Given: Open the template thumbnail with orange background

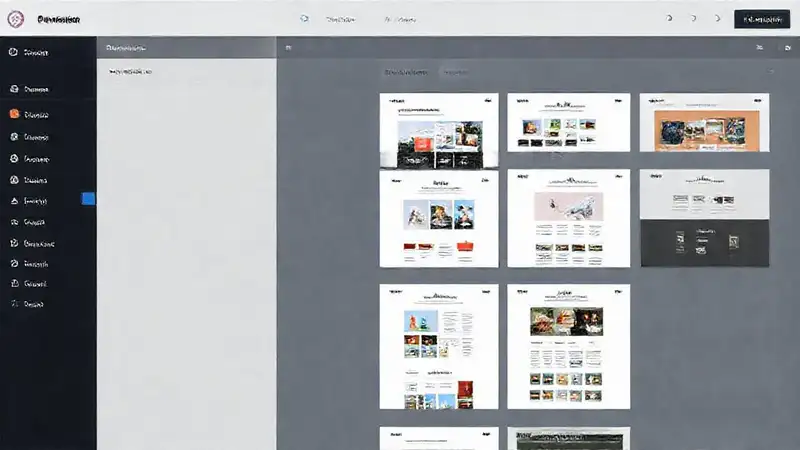Looking at the screenshot, I should [704, 122].
